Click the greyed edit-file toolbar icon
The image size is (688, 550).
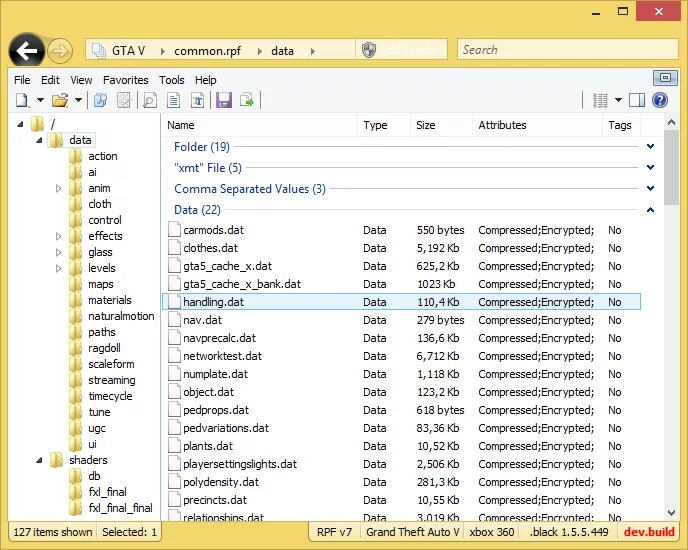click(x=124, y=101)
